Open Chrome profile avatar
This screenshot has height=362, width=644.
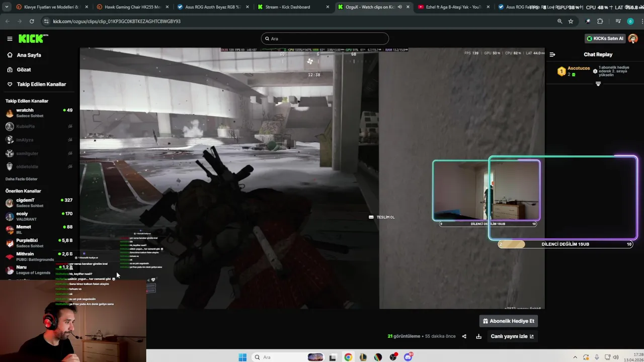click(630, 21)
